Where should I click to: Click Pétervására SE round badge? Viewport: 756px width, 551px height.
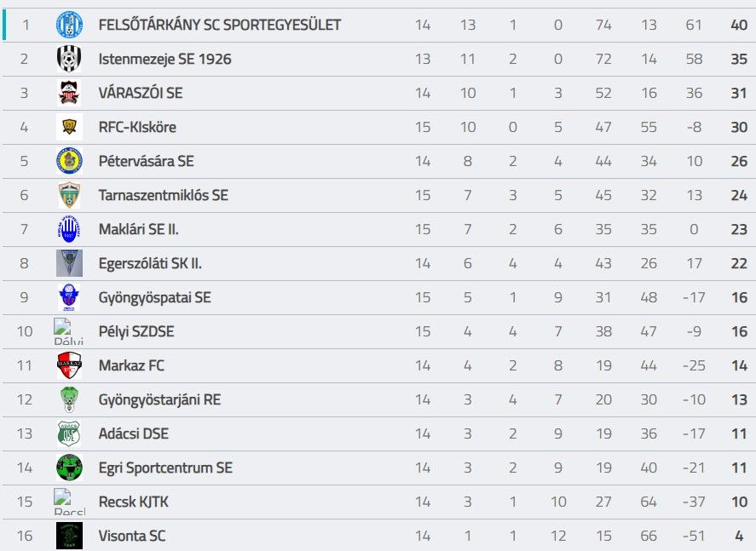coord(69,161)
